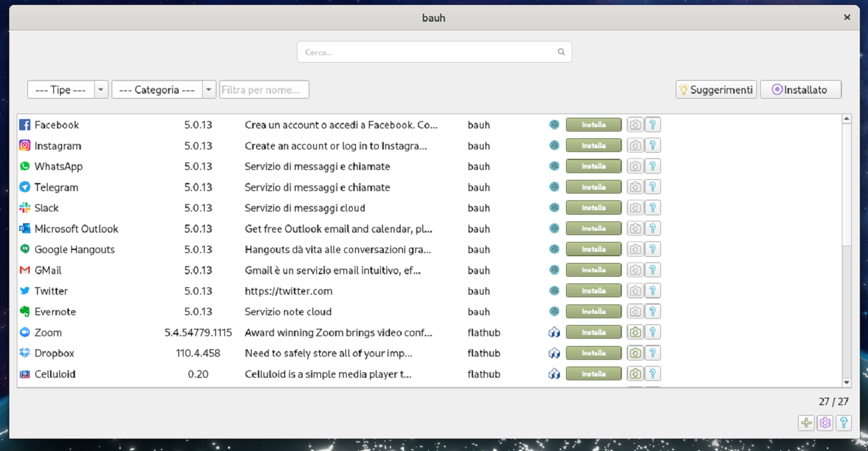Show info for the Telegram app
This screenshot has width=868, height=451.
(x=652, y=187)
